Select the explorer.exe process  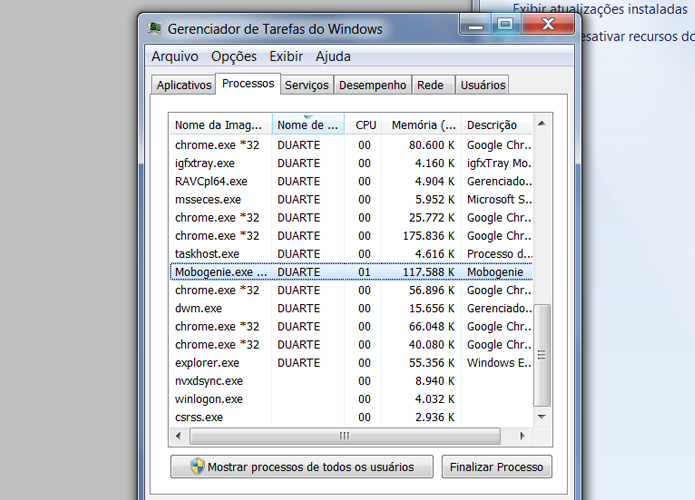tap(351, 363)
